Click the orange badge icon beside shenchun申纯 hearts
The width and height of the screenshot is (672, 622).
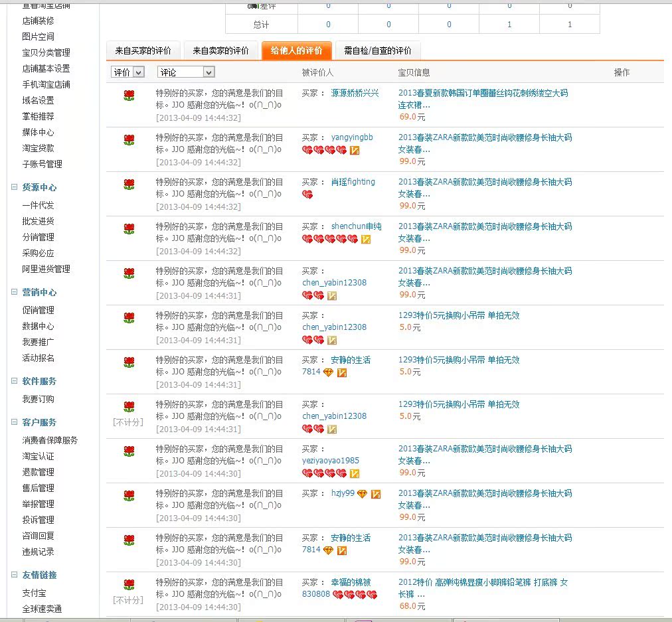[366, 240]
